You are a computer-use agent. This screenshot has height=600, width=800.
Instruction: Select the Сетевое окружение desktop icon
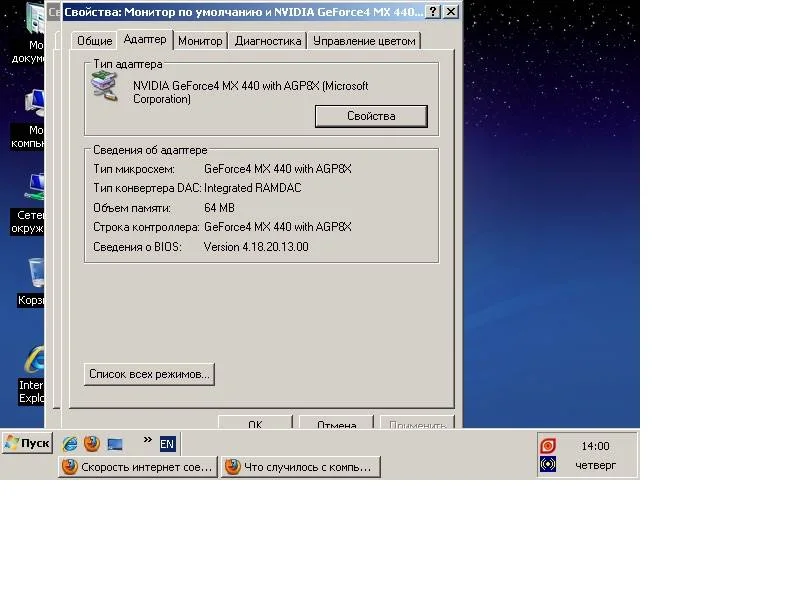click(28, 204)
